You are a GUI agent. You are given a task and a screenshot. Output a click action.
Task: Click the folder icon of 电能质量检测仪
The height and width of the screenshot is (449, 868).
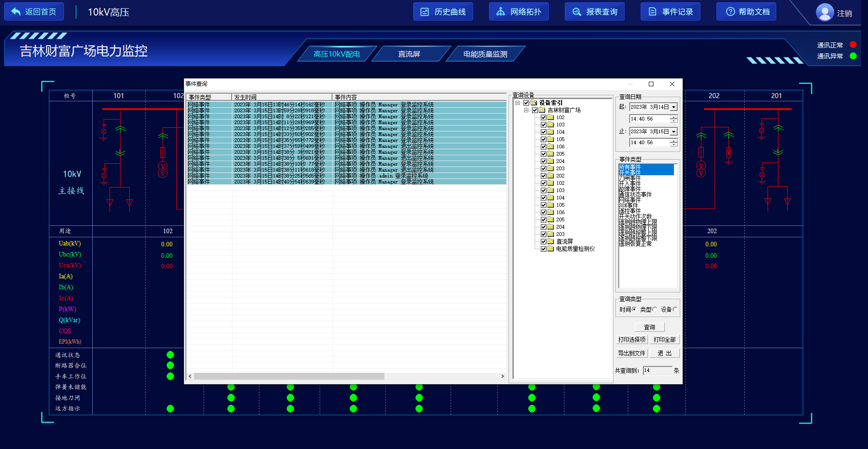551,249
